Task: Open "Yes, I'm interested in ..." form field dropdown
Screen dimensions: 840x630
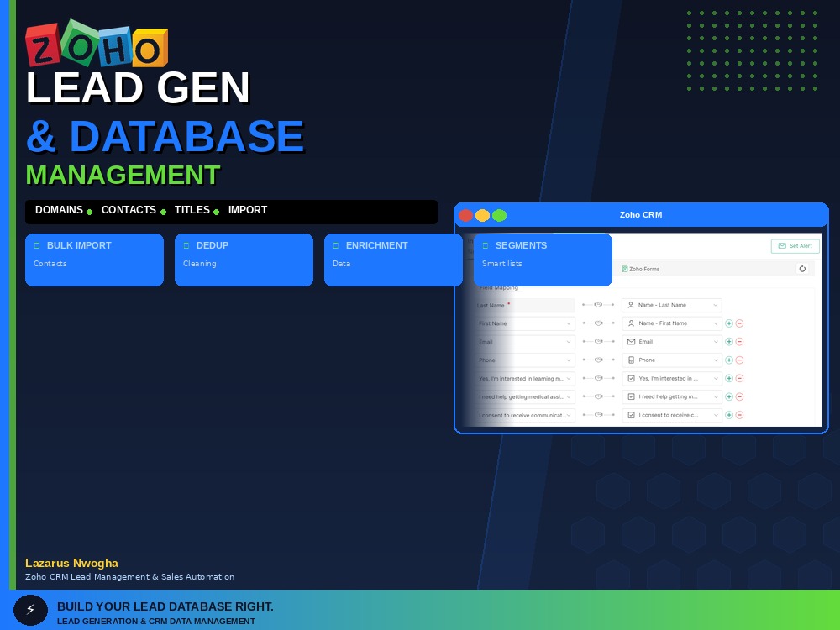Action: click(672, 378)
